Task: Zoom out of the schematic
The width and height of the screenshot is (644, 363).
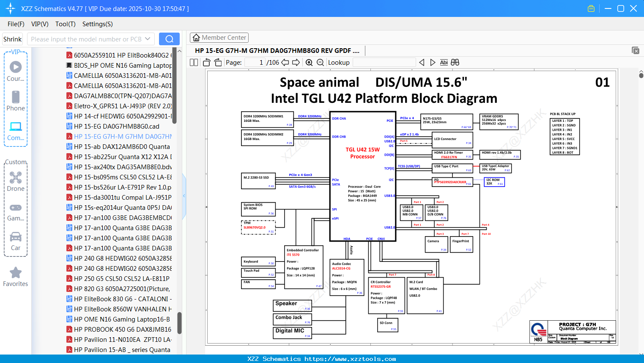Action: [321, 62]
